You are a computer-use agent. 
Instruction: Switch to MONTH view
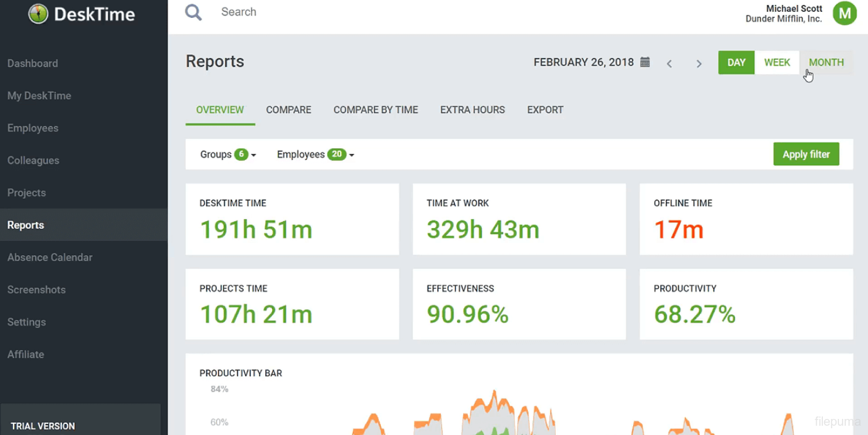coord(826,62)
